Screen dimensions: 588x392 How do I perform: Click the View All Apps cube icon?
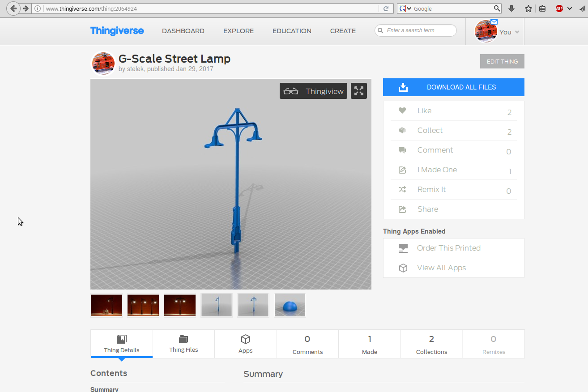pos(403,268)
